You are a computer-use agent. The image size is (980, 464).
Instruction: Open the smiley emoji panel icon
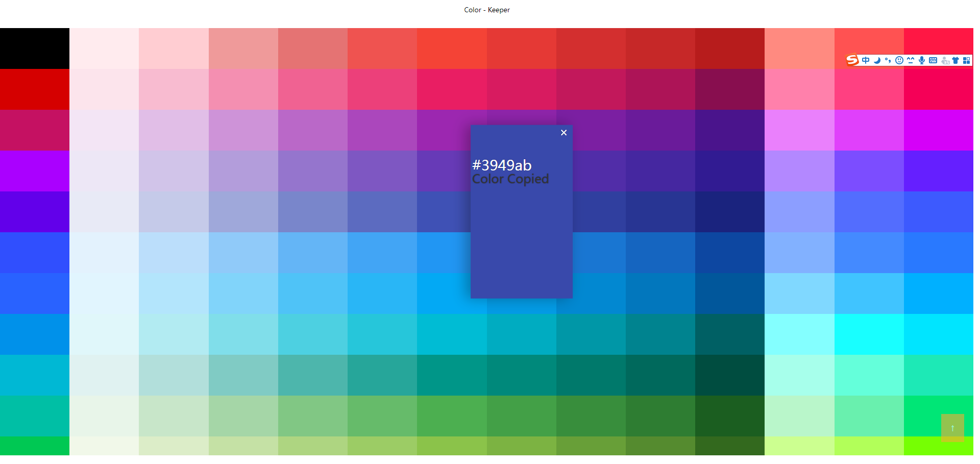pyautogui.click(x=899, y=60)
